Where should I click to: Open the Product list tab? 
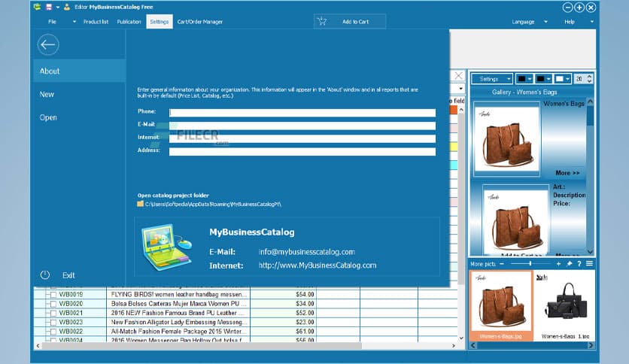click(x=96, y=22)
